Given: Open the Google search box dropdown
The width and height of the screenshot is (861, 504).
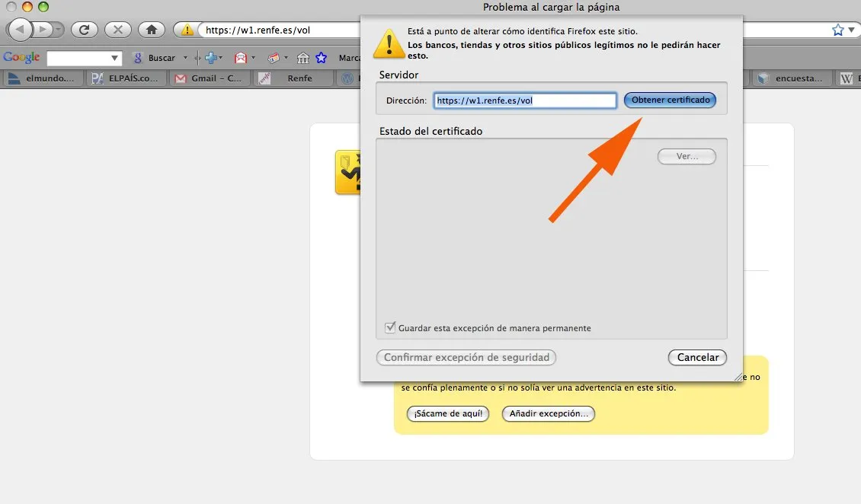Looking at the screenshot, I should pos(114,58).
